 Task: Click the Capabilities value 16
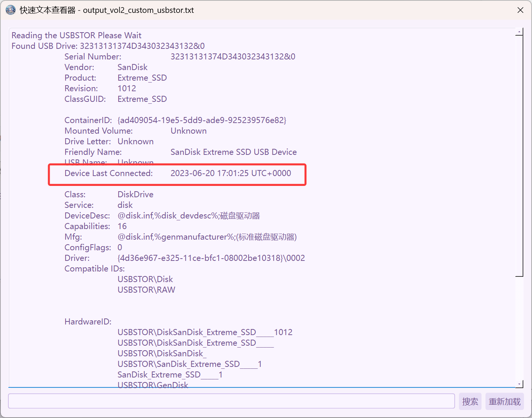click(122, 226)
